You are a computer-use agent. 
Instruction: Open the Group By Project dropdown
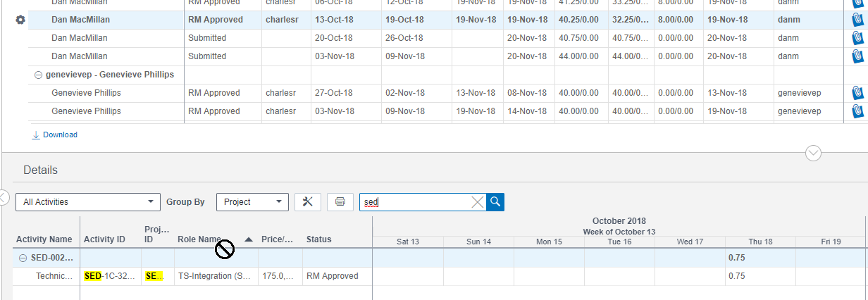click(252, 202)
